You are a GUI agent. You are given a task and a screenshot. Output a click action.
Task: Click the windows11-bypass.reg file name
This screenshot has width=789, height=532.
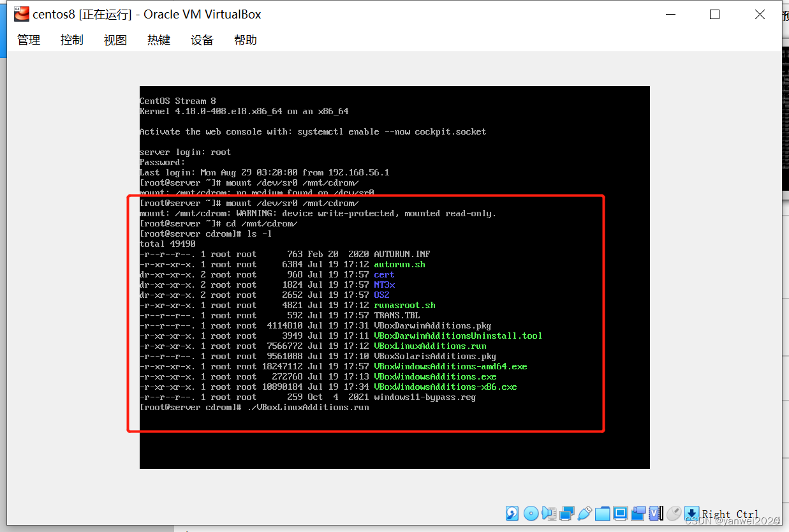coord(425,397)
